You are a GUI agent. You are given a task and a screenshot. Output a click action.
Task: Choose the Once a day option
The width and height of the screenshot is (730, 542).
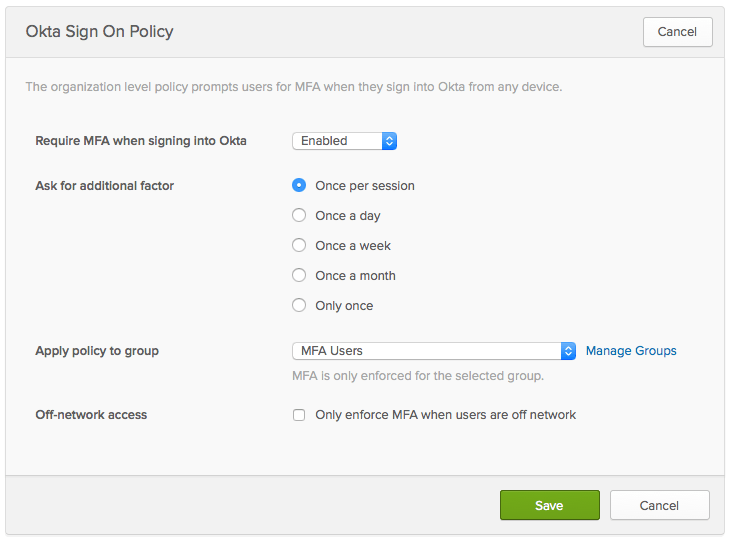click(298, 215)
